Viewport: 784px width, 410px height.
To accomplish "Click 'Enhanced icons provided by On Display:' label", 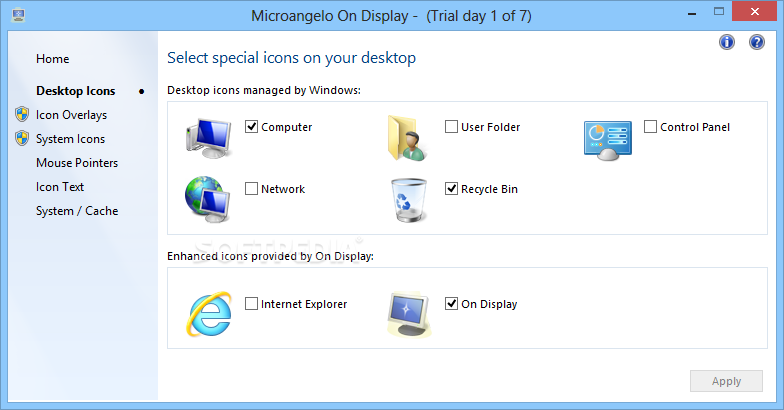I will 270,256.
